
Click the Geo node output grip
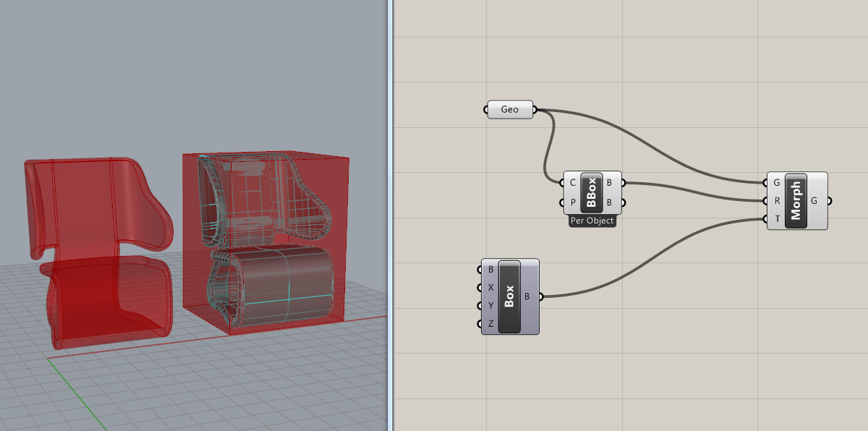pyautogui.click(x=535, y=110)
